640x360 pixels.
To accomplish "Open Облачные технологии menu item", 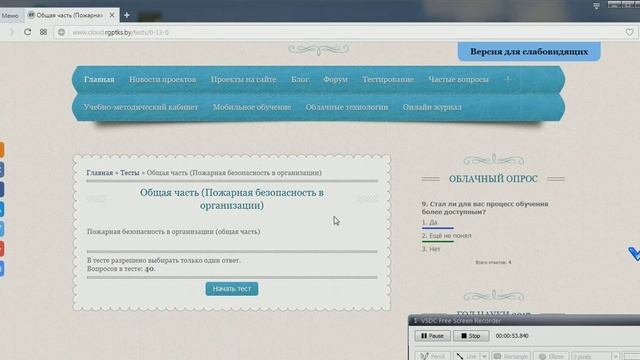I will (x=347, y=107).
